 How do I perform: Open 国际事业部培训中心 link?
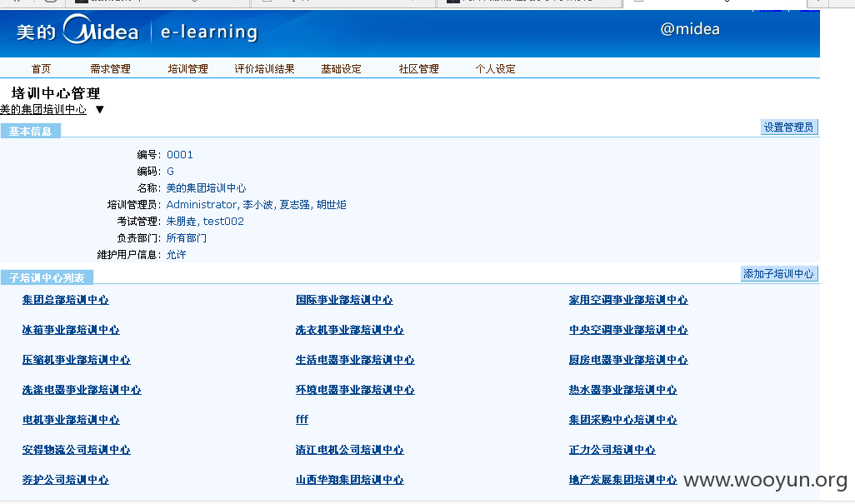344,300
